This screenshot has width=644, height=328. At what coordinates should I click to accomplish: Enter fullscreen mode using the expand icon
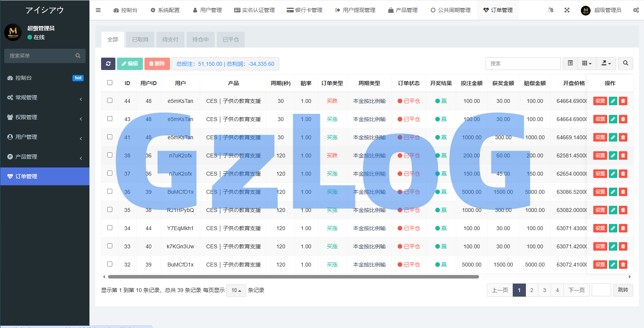567,10
